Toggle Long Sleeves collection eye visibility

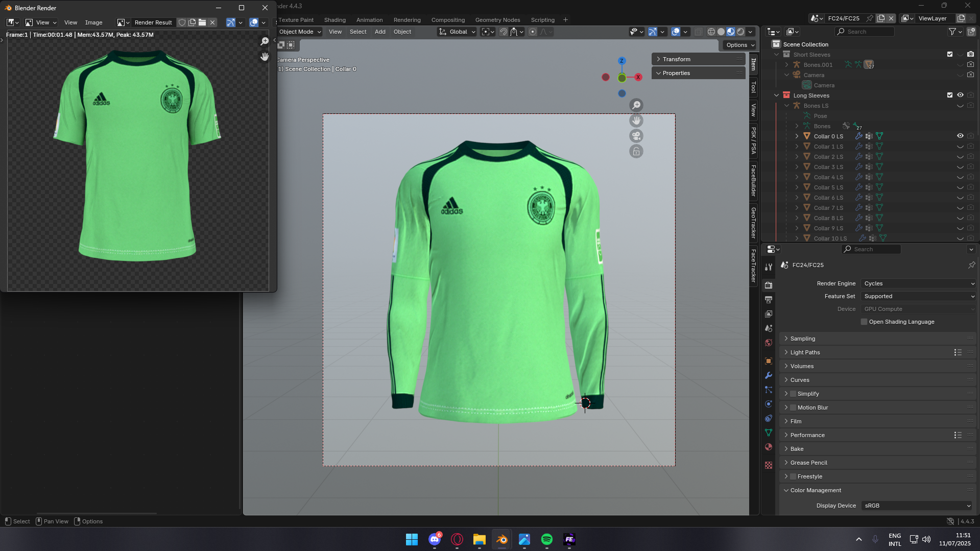coord(960,95)
